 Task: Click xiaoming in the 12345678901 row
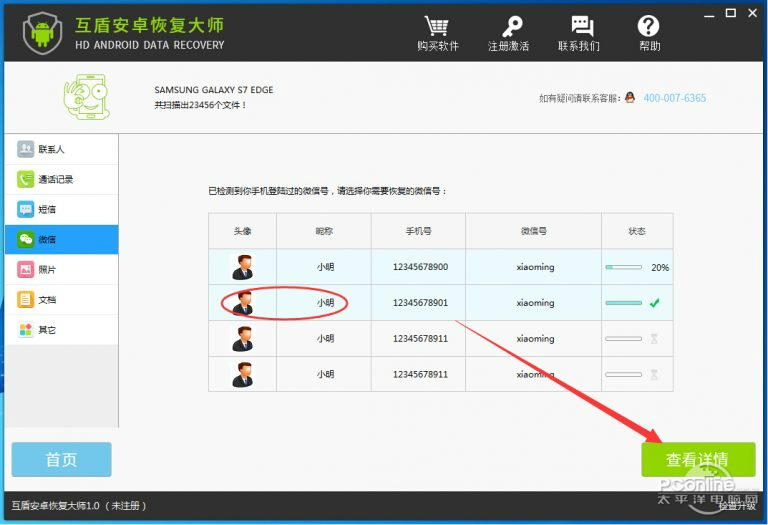pyautogui.click(x=535, y=303)
